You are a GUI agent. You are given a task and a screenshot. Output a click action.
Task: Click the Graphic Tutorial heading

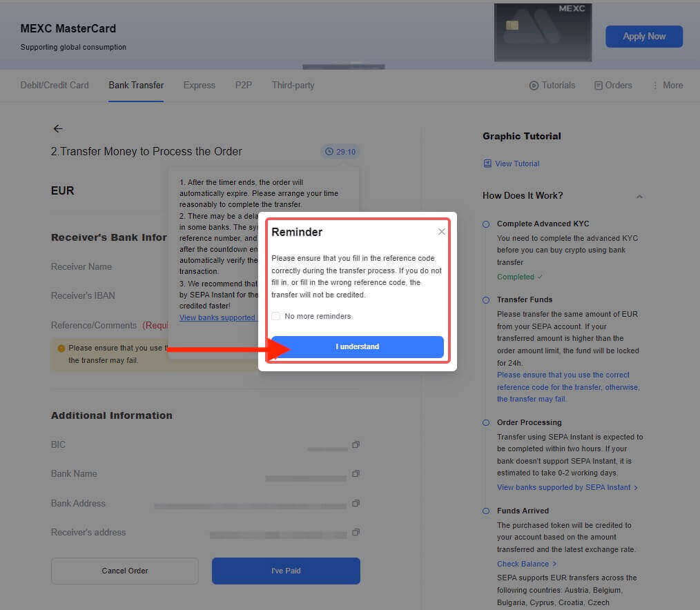tap(522, 136)
